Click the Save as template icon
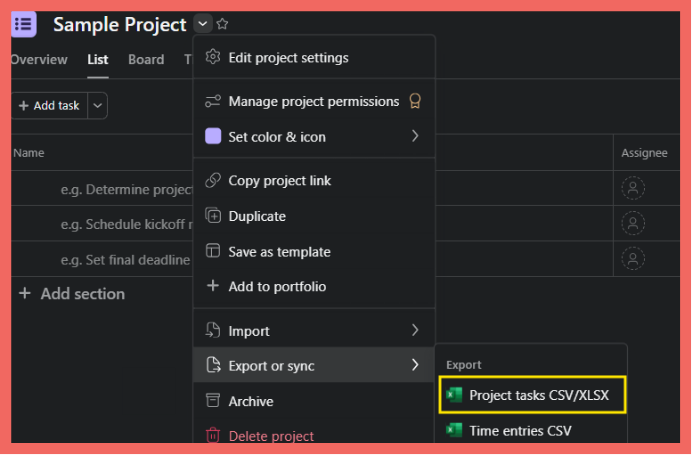This screenshot has height=455, width=692. tap(212, 252)
